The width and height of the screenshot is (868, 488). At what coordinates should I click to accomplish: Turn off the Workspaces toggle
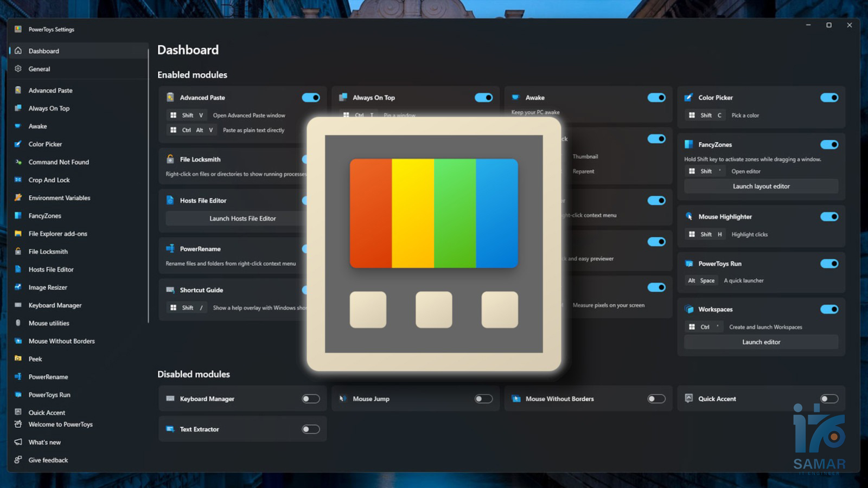[x=829, y=310]
